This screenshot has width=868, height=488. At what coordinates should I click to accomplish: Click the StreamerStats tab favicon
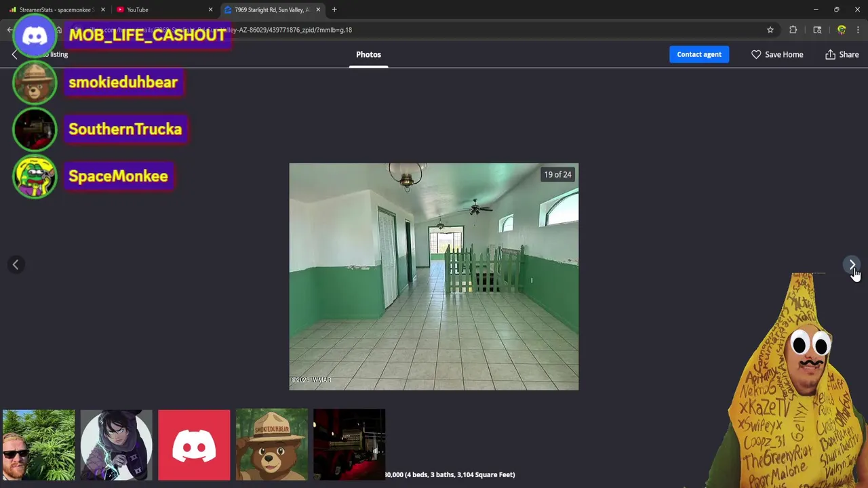tap(13, 9)
